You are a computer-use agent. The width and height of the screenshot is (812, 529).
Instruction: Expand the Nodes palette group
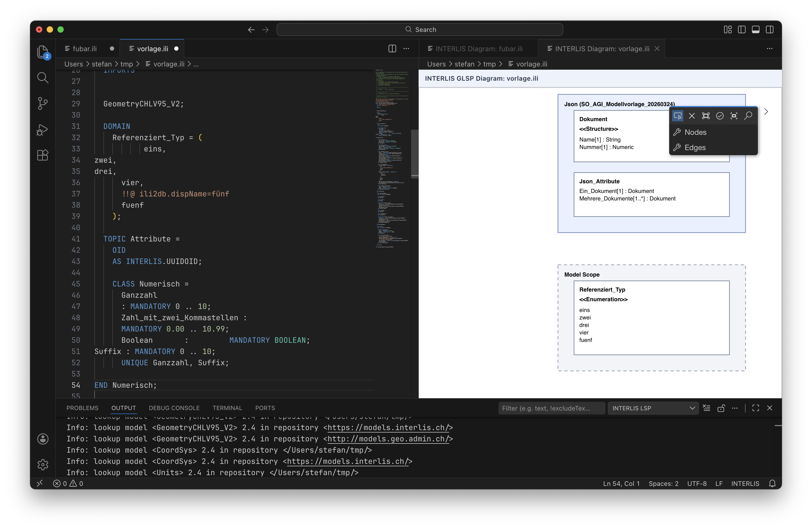coord(713,132)
